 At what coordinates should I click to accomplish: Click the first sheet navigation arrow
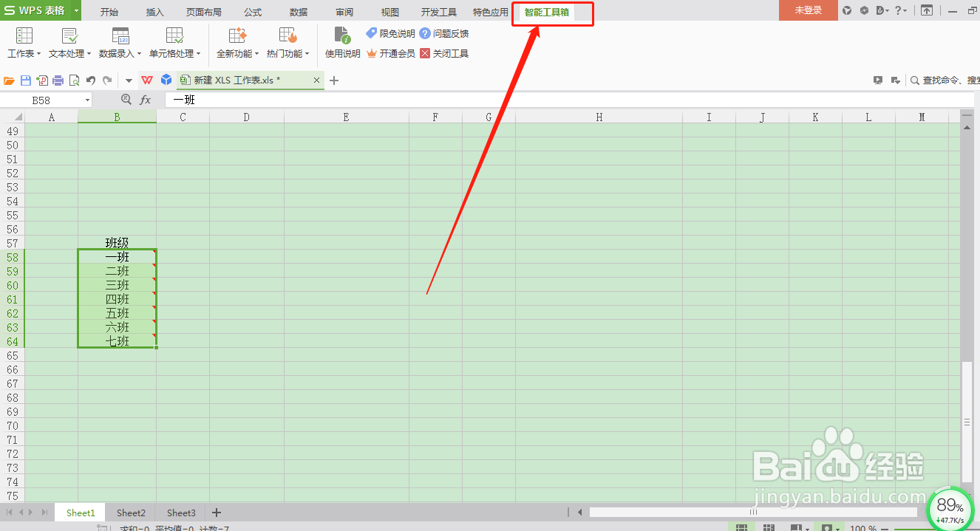9,513
